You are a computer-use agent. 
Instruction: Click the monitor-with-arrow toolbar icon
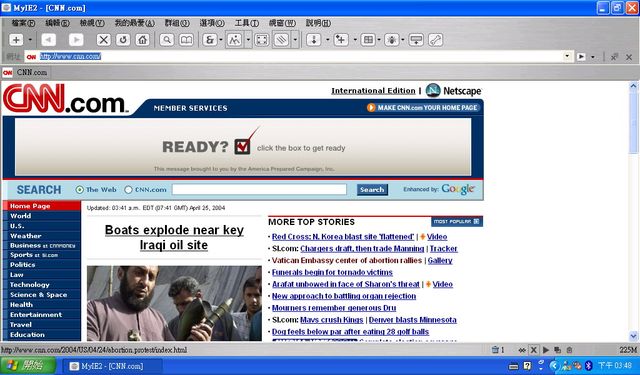pyautogui.click(x=416, y=40)
